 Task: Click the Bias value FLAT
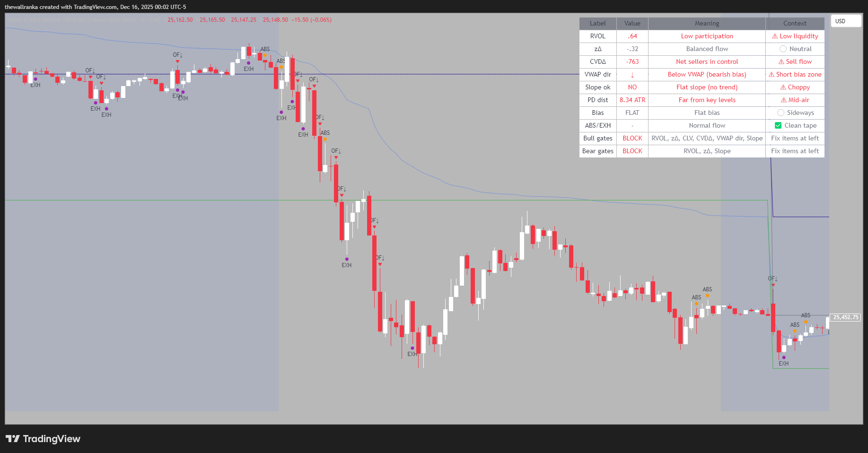click(x=632, y=113)
